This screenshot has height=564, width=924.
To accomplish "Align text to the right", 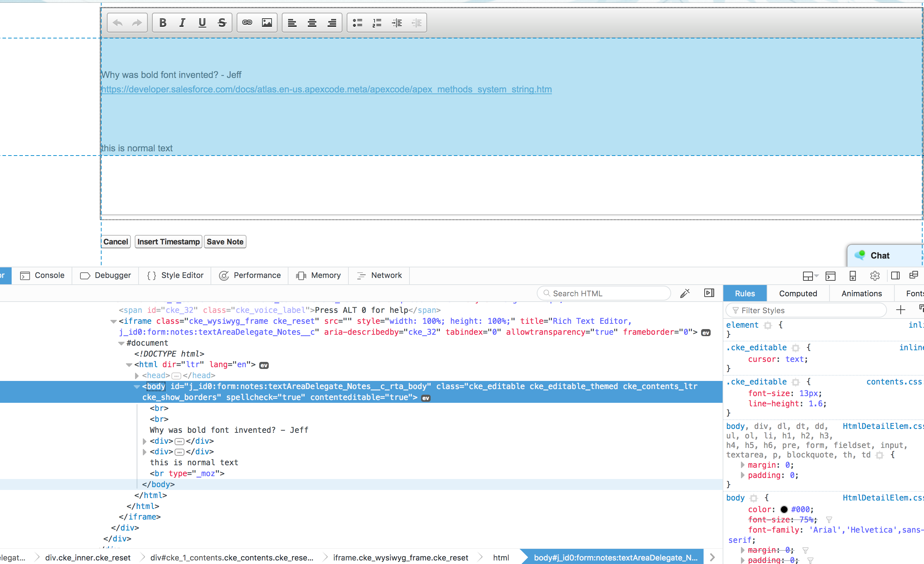I will [x=332, y=23].
